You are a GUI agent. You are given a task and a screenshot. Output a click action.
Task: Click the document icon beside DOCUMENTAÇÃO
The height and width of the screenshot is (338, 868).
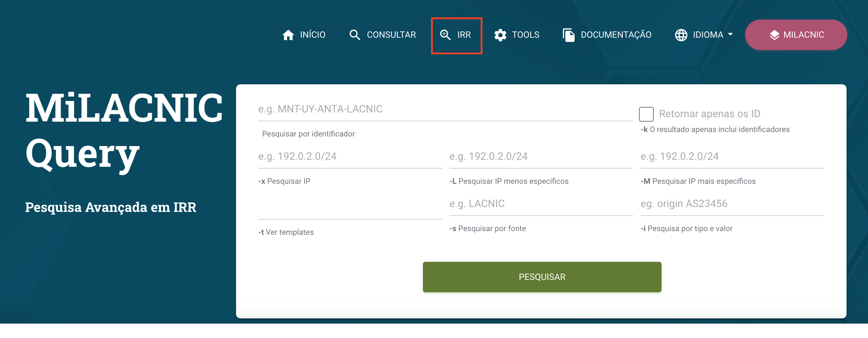569,35
